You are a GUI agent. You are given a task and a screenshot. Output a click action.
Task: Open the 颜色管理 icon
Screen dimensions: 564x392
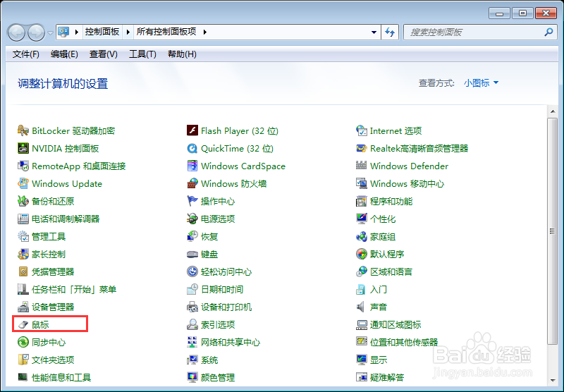click(x=192, y=377)
